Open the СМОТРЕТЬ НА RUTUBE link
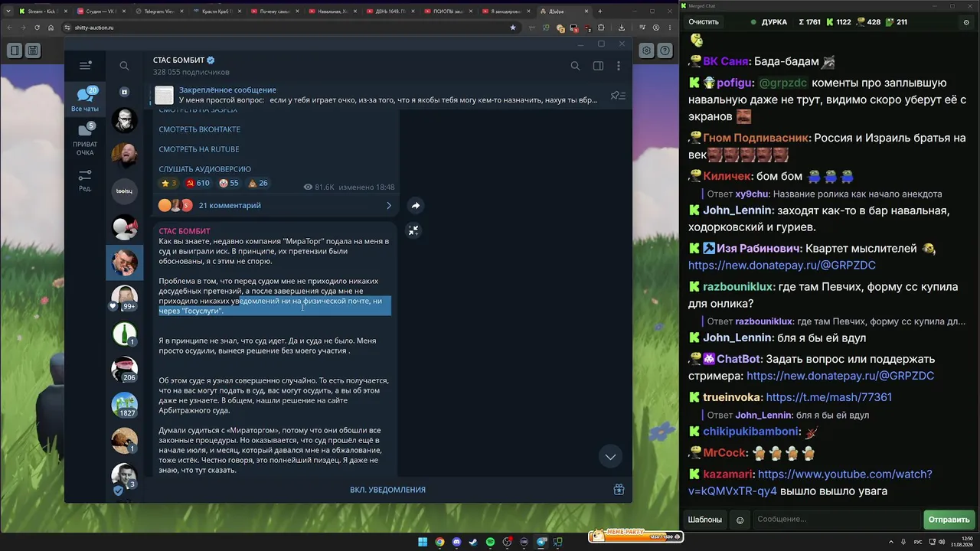Screen dimensions: 980x551 [x=199, y=149]
